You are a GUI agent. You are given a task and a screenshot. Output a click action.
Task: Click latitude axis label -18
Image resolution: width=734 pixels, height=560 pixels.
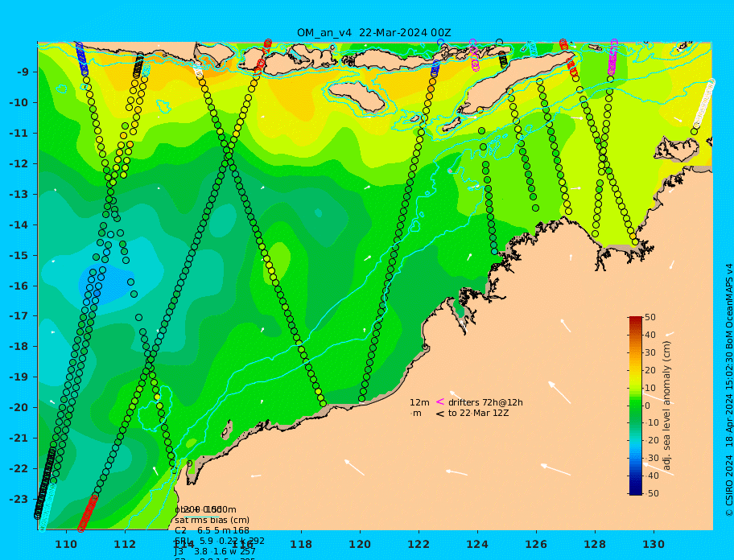click(19, 346)
